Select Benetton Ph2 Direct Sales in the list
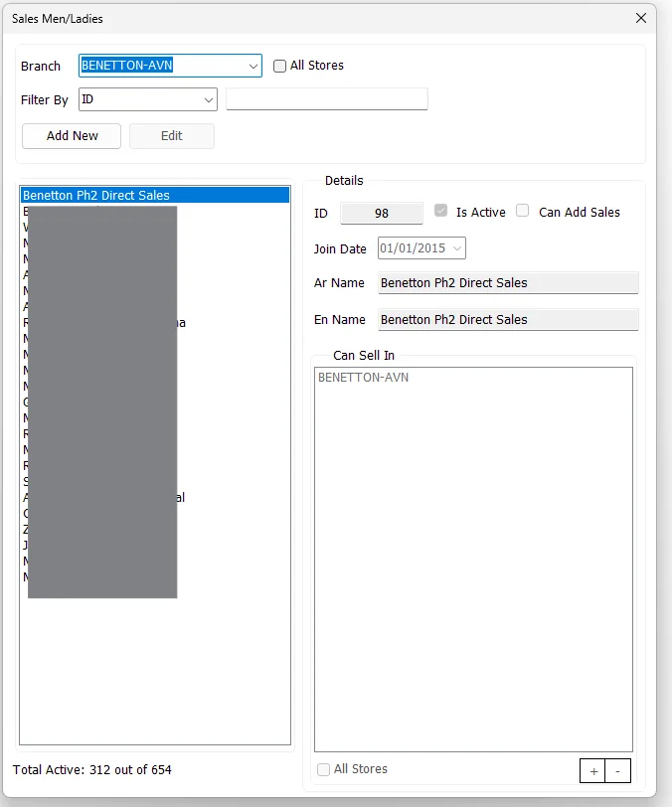 click(155, 195)
